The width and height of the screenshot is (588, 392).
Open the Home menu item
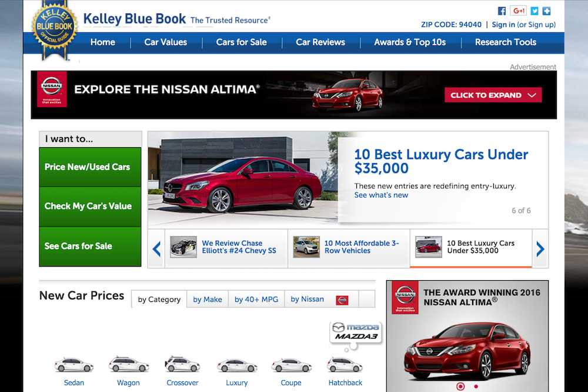103,42
